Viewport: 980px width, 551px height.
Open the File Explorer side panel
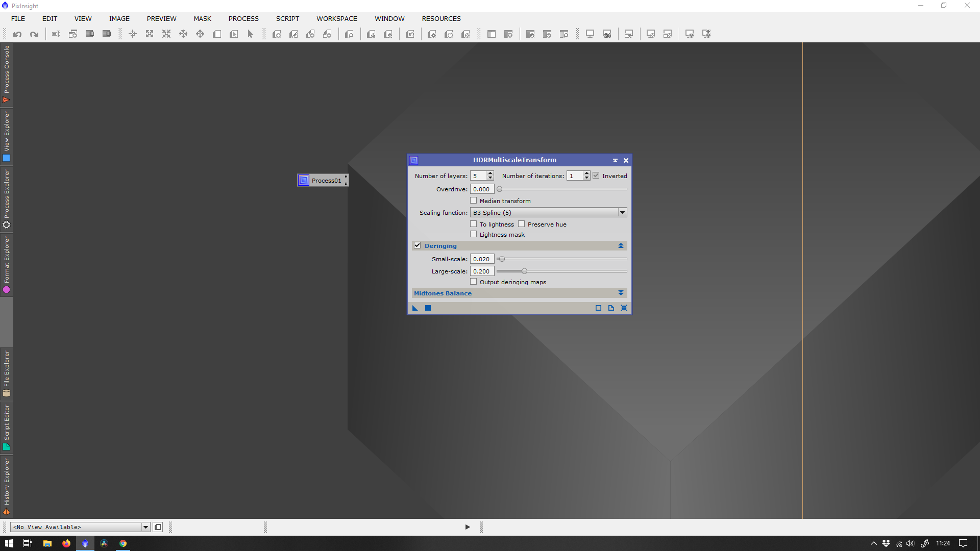point(7,373)
